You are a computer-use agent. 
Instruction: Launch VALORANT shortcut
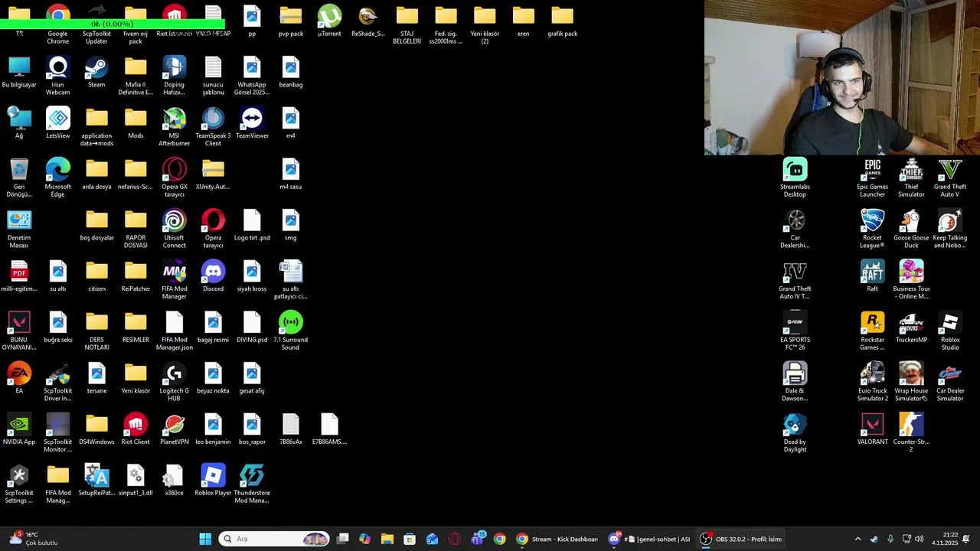[872, 430]
